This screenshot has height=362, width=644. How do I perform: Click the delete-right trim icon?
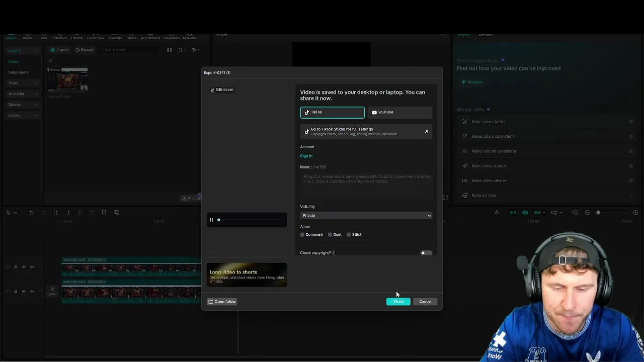click(79, 213)
